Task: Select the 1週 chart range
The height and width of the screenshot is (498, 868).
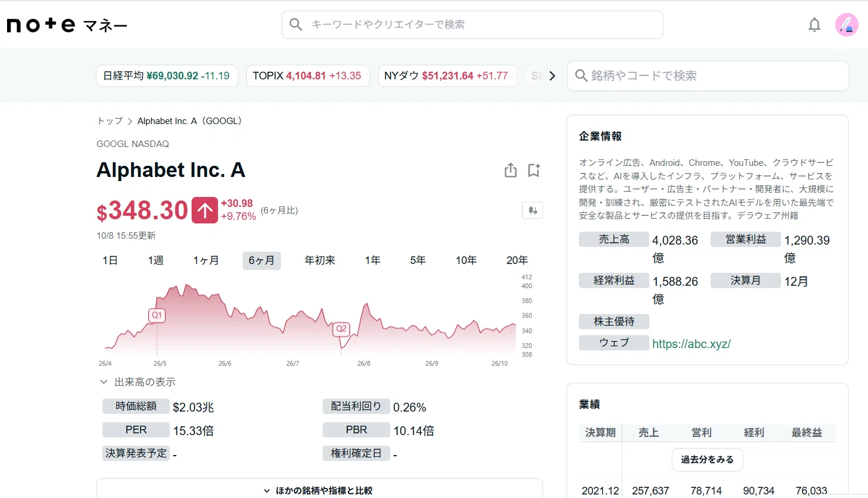Action: [x=156, y=260]
